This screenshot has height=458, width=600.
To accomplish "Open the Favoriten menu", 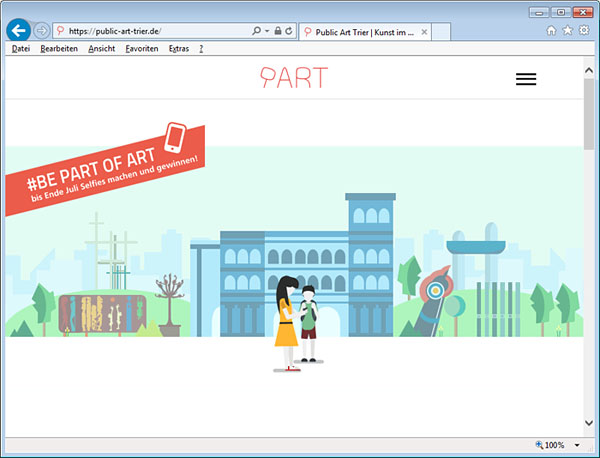I will [142, 49].
